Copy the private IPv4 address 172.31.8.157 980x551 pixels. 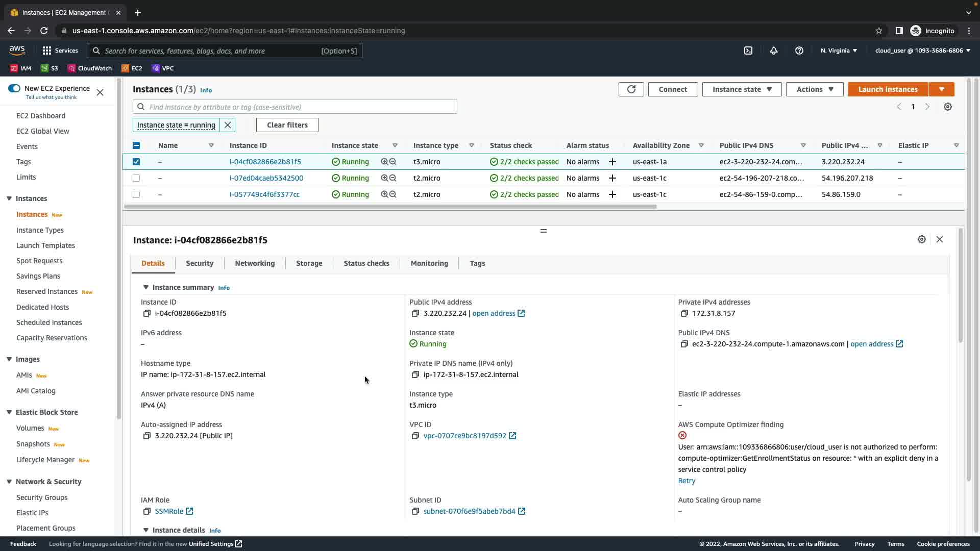(684, 313)
